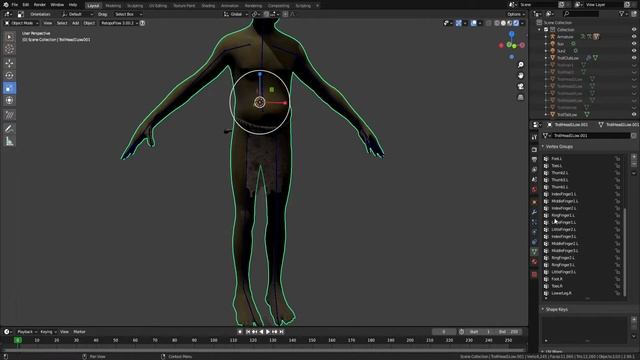Select the Scale tool

[x=9, y=88]
